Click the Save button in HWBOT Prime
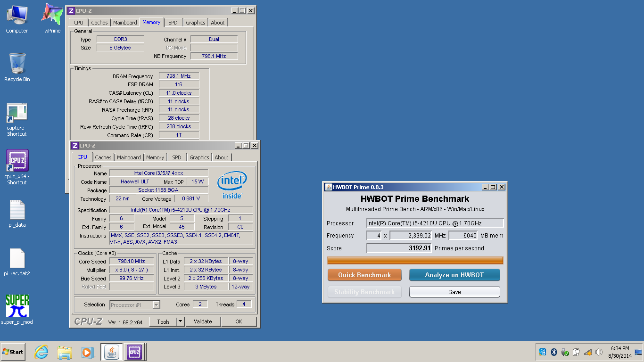 (454, 292)
